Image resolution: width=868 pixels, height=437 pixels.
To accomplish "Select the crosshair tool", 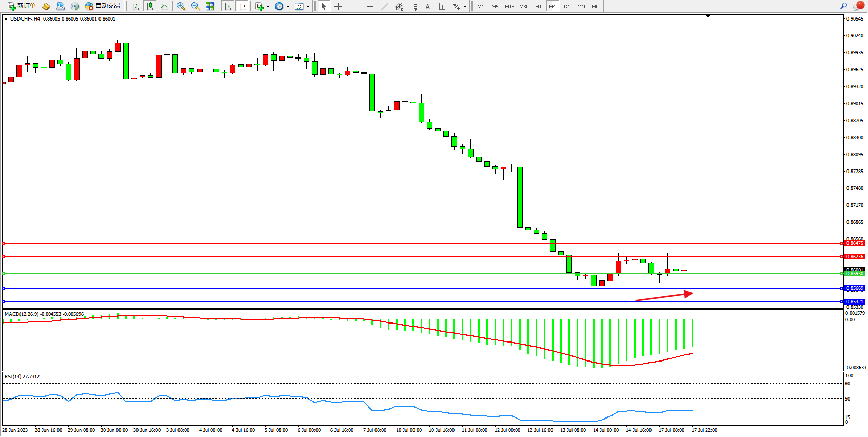I will [x=339, y=6].
